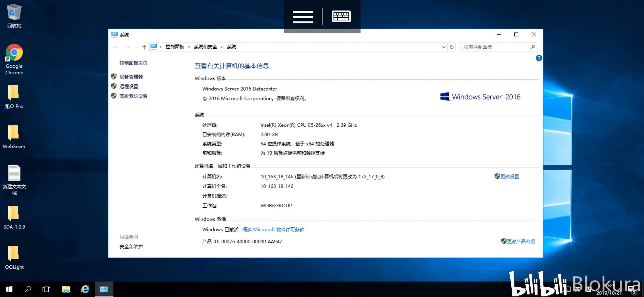Open 安全和维护 link
This screenshot has height=297, width=644.
[131, 247]
